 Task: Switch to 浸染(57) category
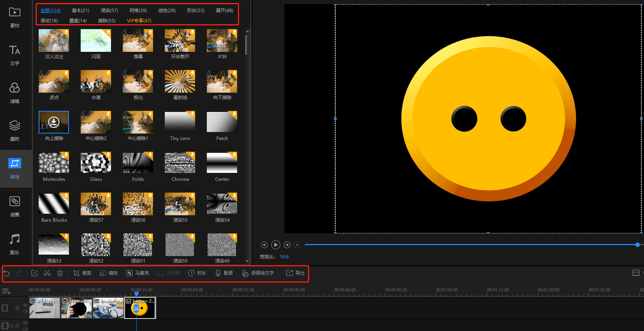(x=109, y=11)
